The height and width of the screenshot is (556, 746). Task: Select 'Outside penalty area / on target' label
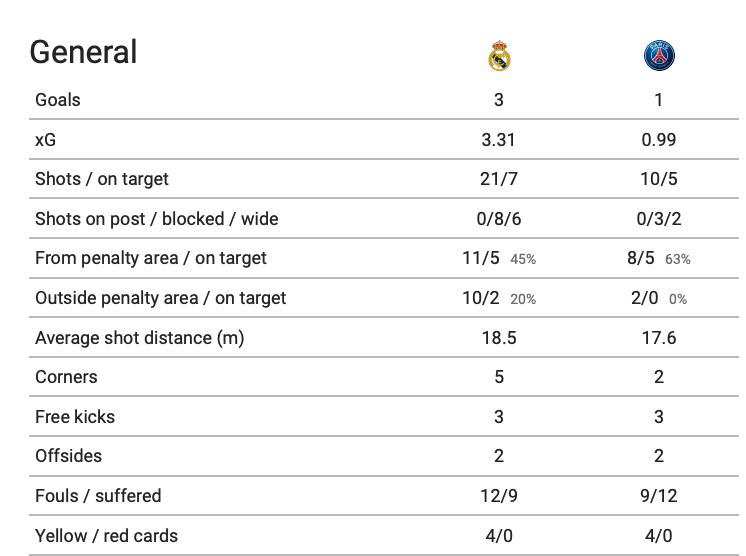[160, 298]
